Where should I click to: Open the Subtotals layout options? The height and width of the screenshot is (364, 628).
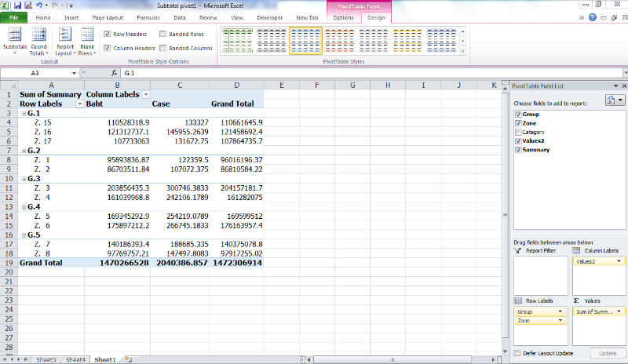(x=14, y=39)
